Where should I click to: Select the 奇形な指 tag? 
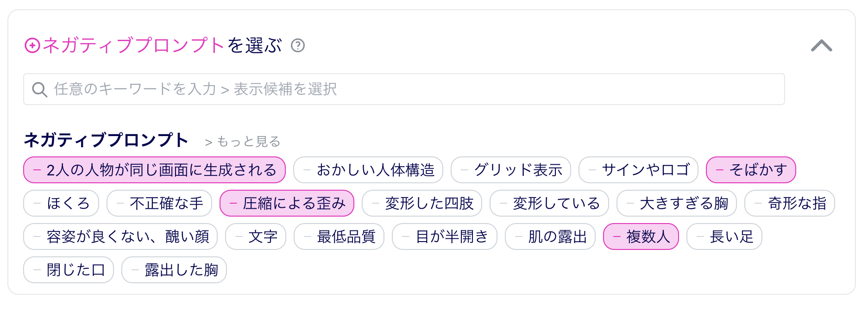[790, 203]
